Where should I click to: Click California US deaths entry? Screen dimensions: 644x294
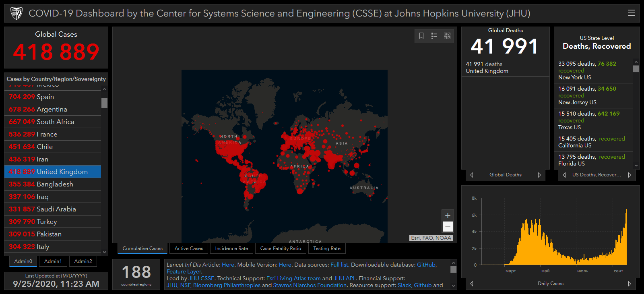593,142
